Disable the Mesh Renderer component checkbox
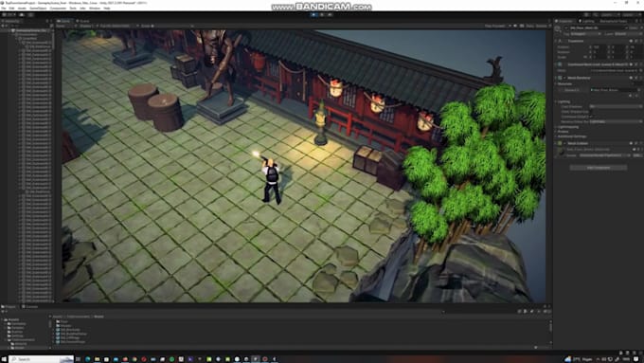This screenshot has height=363, width=644. tap(564, 78)
